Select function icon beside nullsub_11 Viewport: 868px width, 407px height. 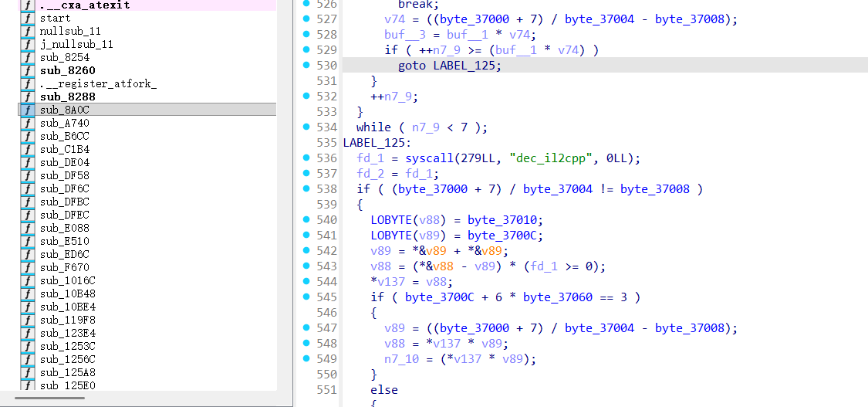[x=28, y=32]
